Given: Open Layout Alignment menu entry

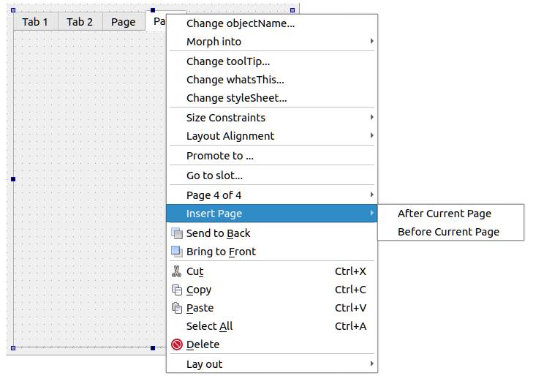Looking at the screenshot, I should (x=272, y=136).
